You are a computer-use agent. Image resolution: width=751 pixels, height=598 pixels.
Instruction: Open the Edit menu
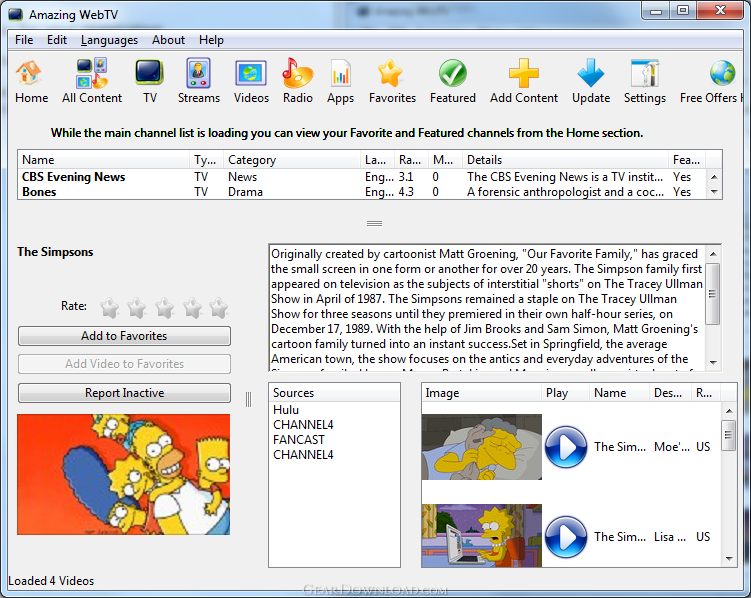point(57,40)
